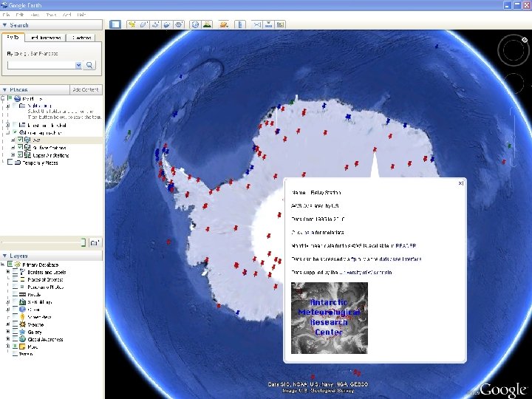Click the View in Google Maps icon
The height and width of the screenshot is (399, 532).
click(x=280, y=24)
